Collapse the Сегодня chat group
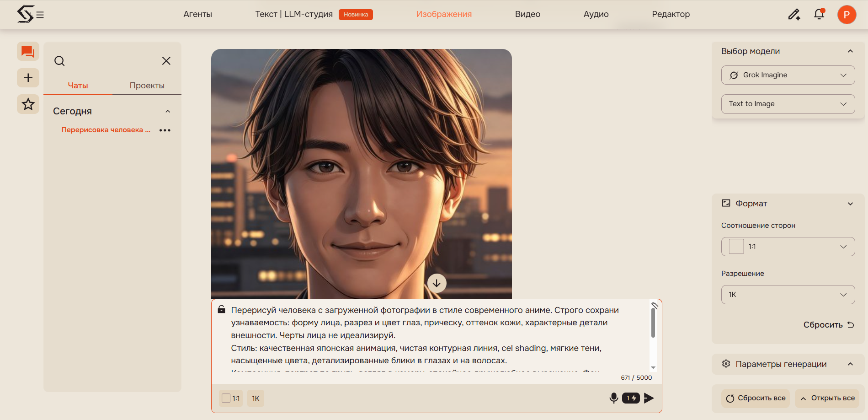This screenshot has height=420, width=868. coord(168,111)
